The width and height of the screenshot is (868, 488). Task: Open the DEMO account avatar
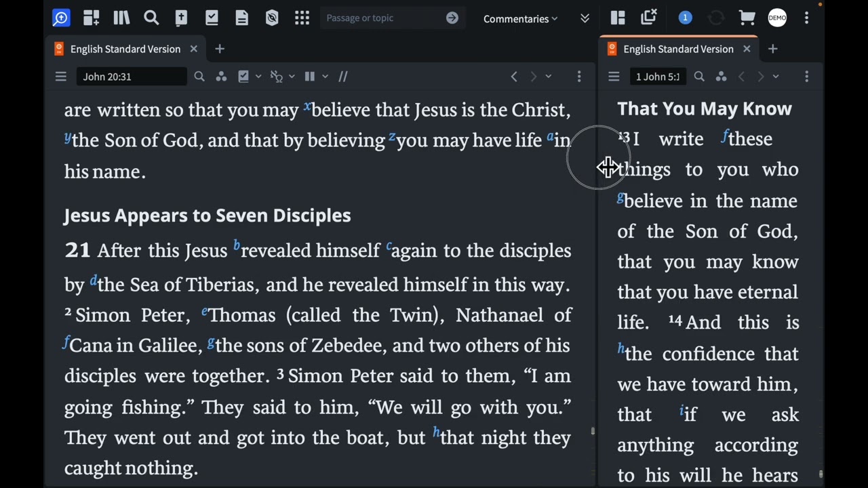click(777, 18)
